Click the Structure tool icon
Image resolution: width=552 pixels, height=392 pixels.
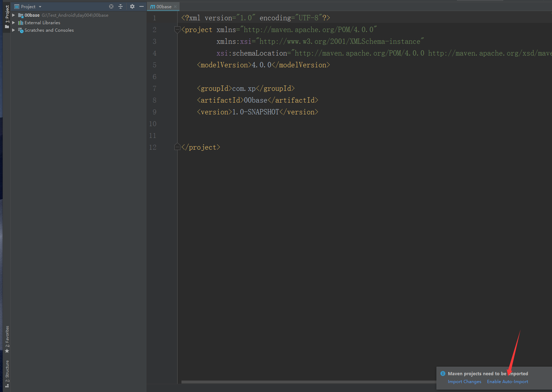(x=7, y=385)
